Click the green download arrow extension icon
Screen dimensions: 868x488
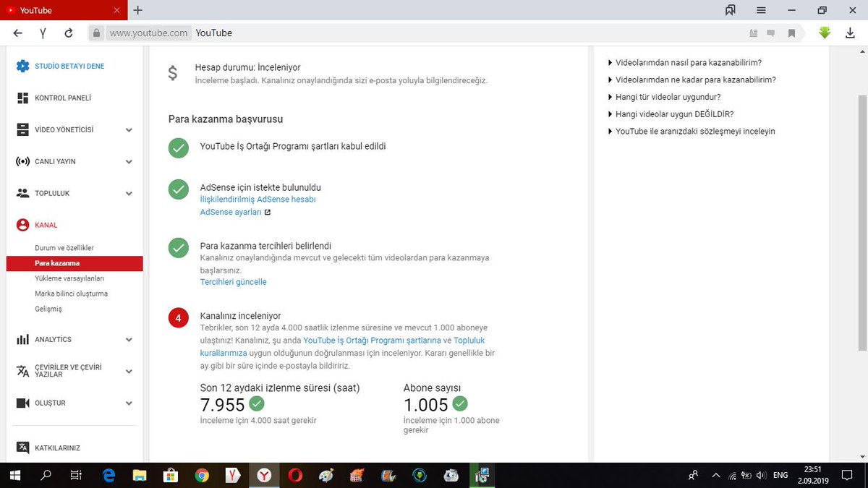(x=825, y=33)
